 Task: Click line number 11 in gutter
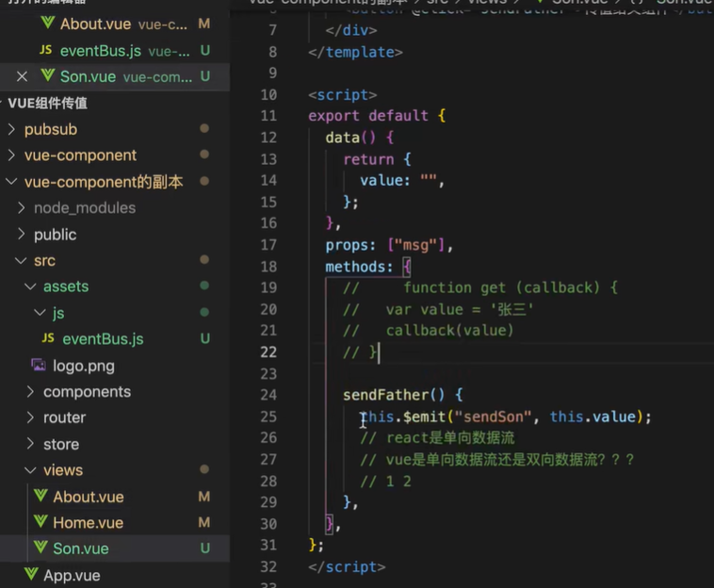click(268, 116)
